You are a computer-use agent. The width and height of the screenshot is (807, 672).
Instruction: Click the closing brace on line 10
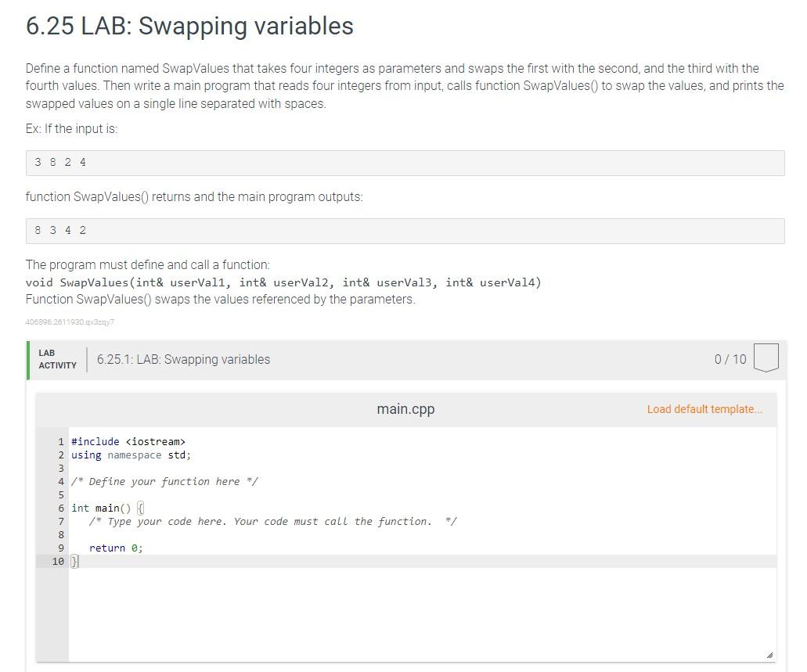(x=74, y=562)
